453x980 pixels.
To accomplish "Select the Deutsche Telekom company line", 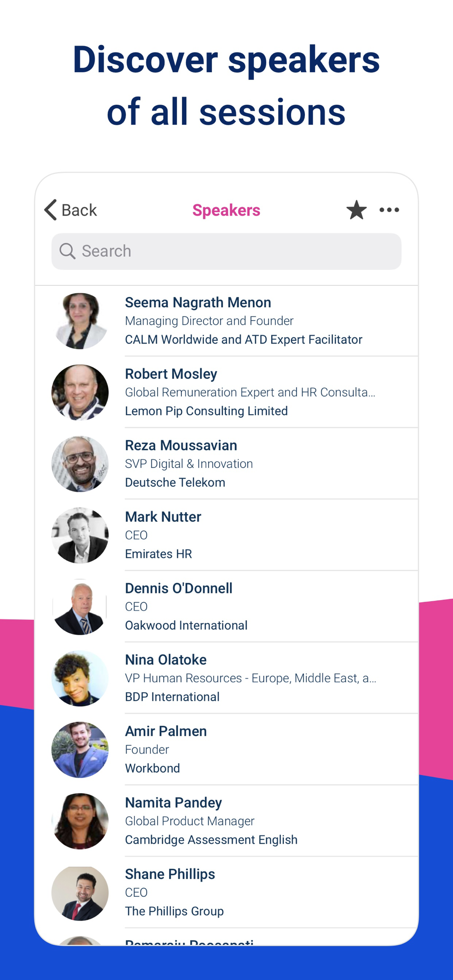I will [175, 483].
